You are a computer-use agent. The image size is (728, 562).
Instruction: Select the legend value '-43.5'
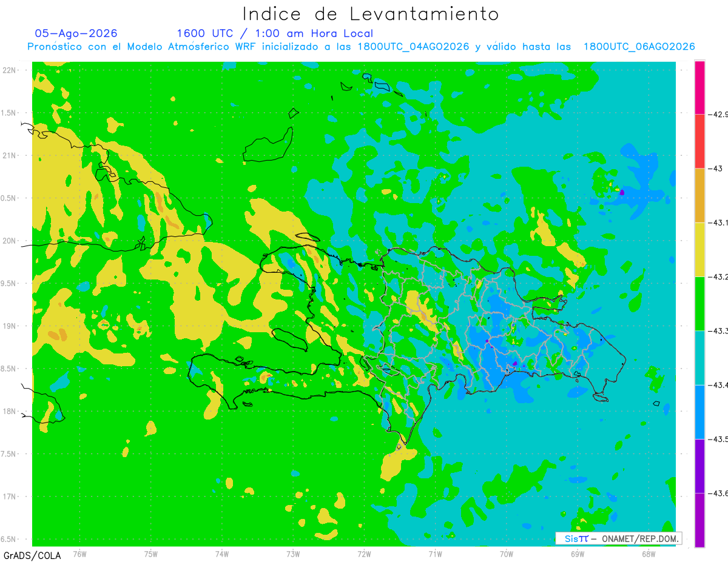[719, 438]
